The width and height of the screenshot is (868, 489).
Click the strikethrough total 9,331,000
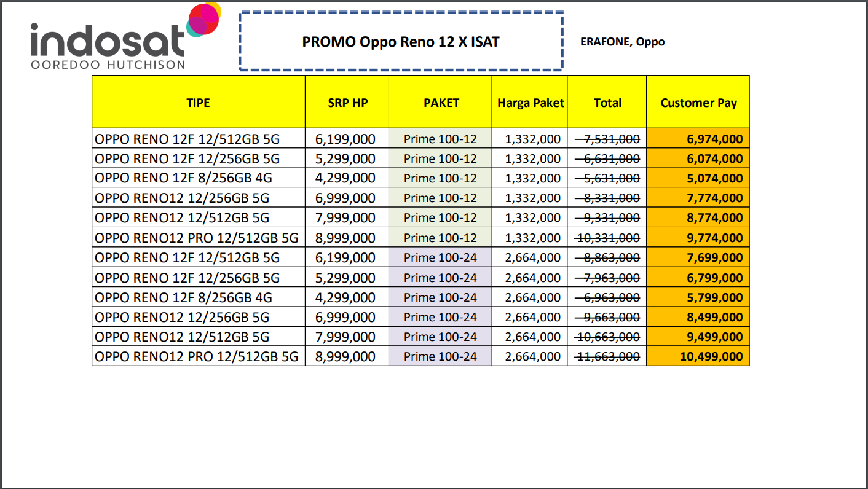(607, 218)
